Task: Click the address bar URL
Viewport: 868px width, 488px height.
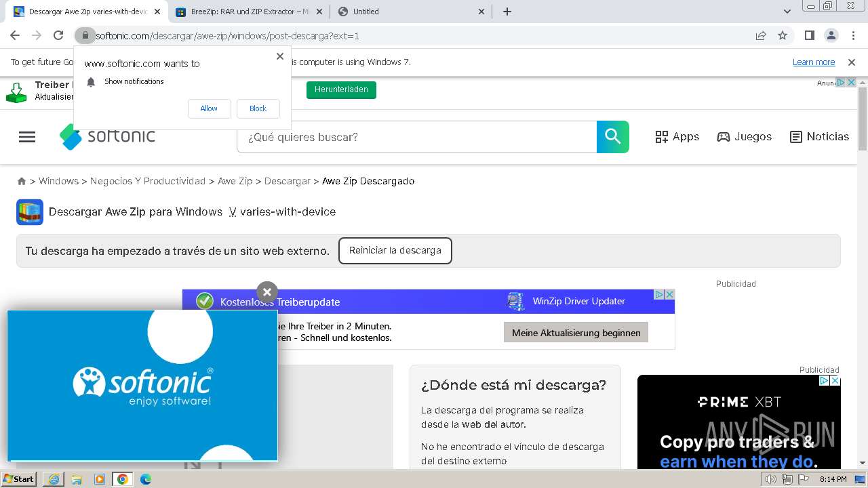Action: pyautogui.click(x=227, y=36)
